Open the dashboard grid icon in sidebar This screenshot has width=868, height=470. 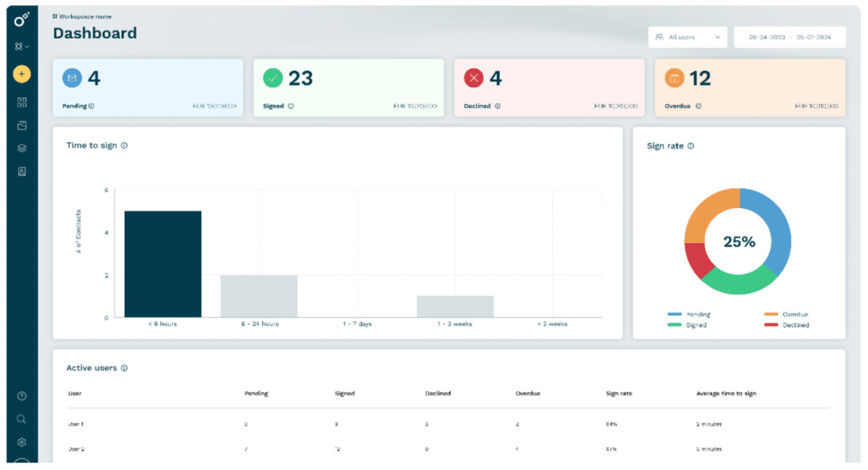coord(22,103)
